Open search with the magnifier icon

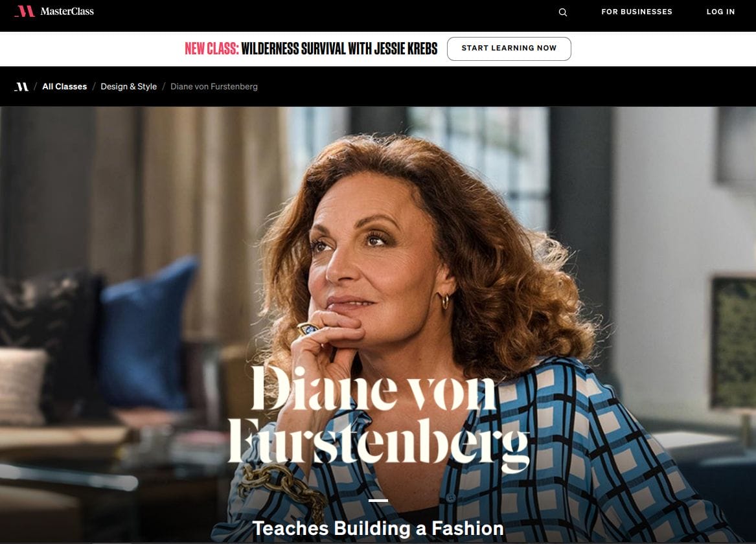tap(563, 12)
